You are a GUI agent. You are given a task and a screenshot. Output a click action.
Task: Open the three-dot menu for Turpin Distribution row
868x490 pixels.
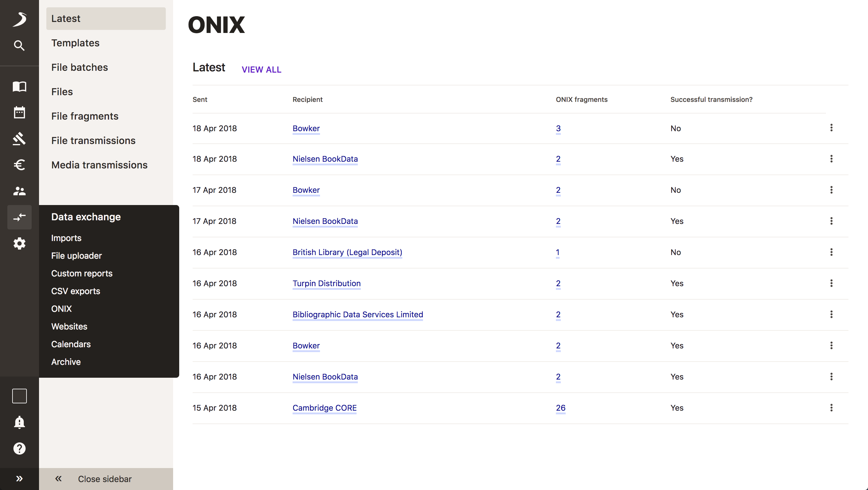click(832, 283)
